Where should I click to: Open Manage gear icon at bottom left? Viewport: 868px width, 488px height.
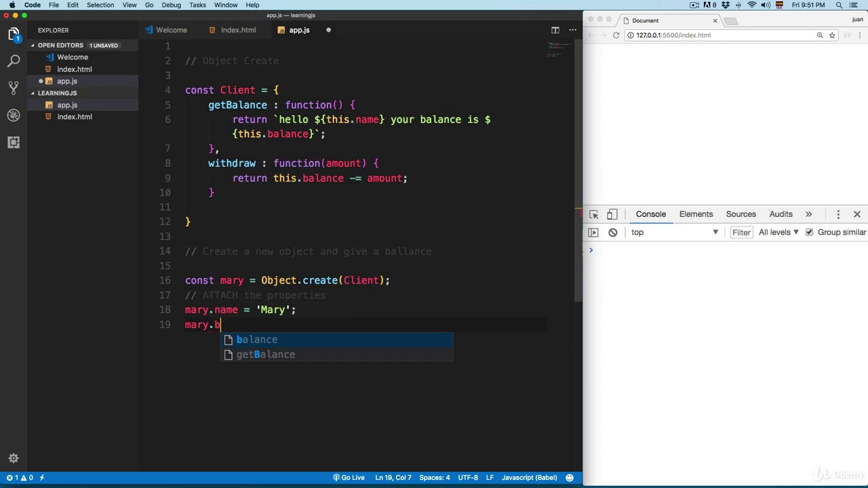pos(14,458)
